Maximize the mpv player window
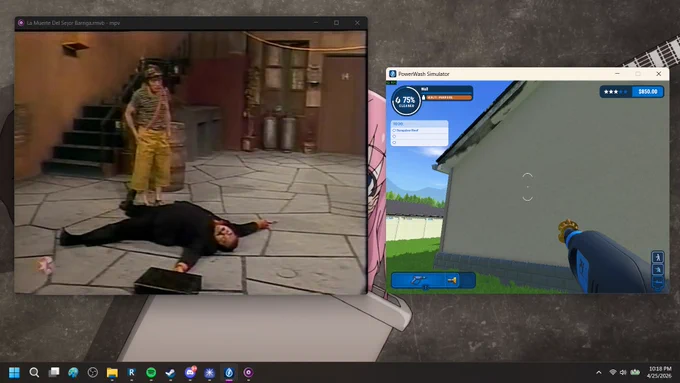Viewport: 680px width, 383px height. click(337, 23)
